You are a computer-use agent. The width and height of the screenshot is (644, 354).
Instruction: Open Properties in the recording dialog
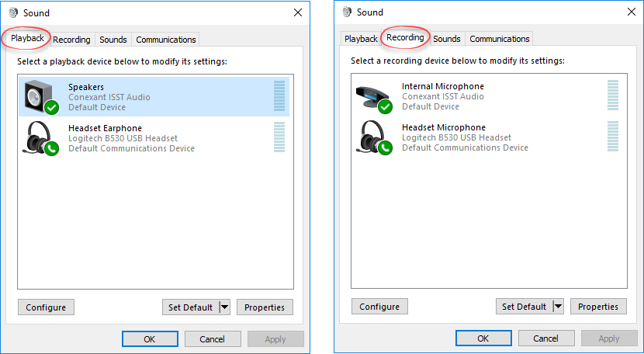pos(598,307)
